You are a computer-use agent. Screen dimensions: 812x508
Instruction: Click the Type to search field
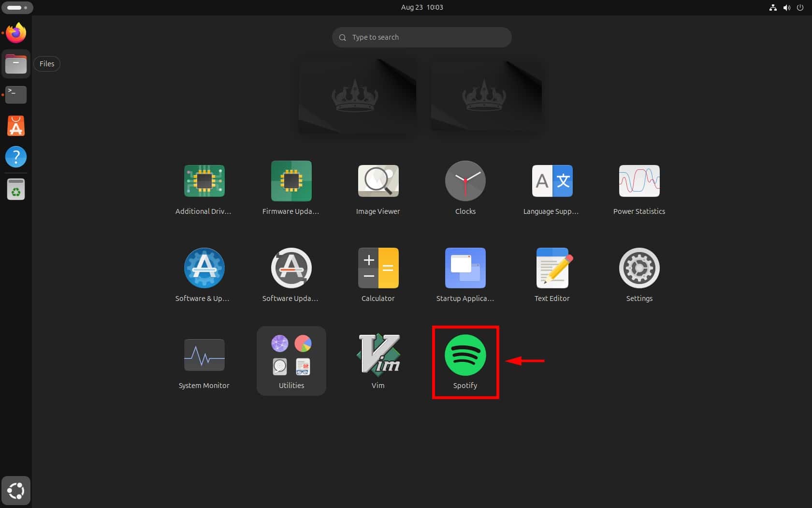(x=421, y=37)
